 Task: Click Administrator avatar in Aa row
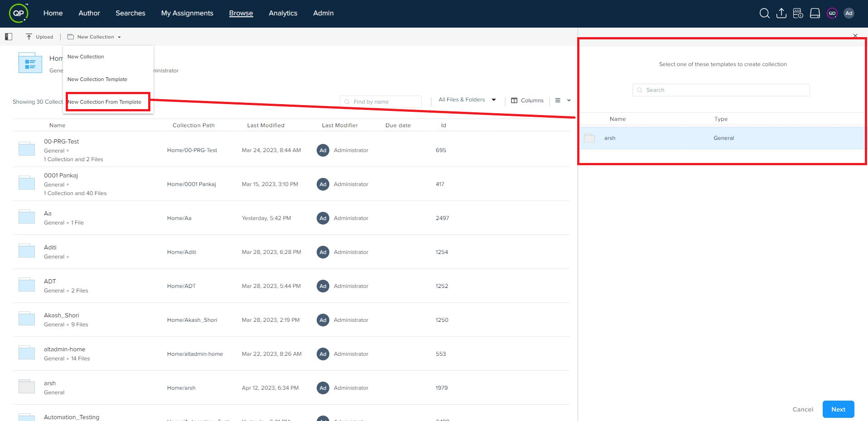(x=323, y=218)
